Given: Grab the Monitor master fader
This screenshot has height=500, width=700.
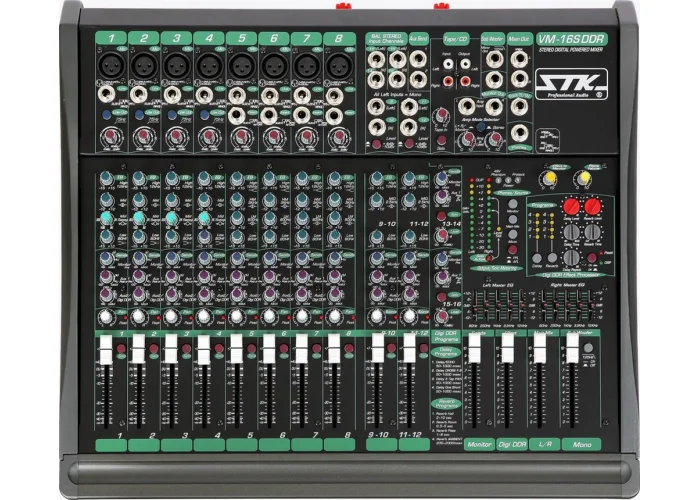Looking at the screenshot, I should click(x=474, y=348).
